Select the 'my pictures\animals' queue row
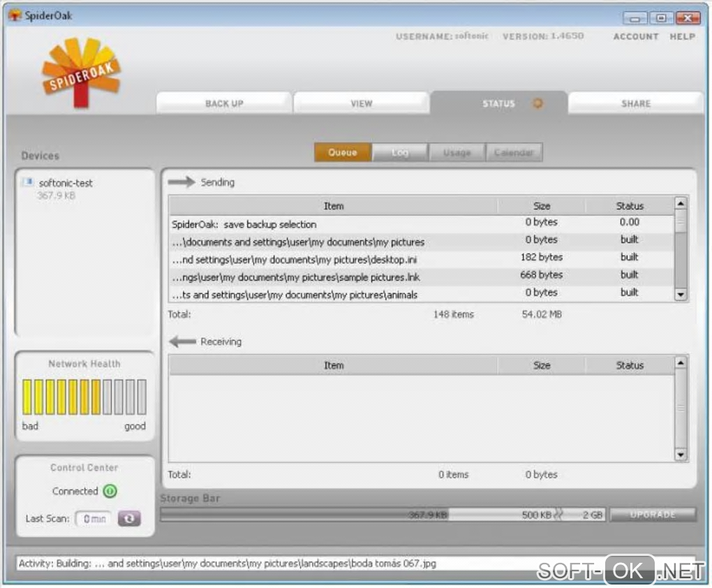712x588 pixels. (422, 294)
